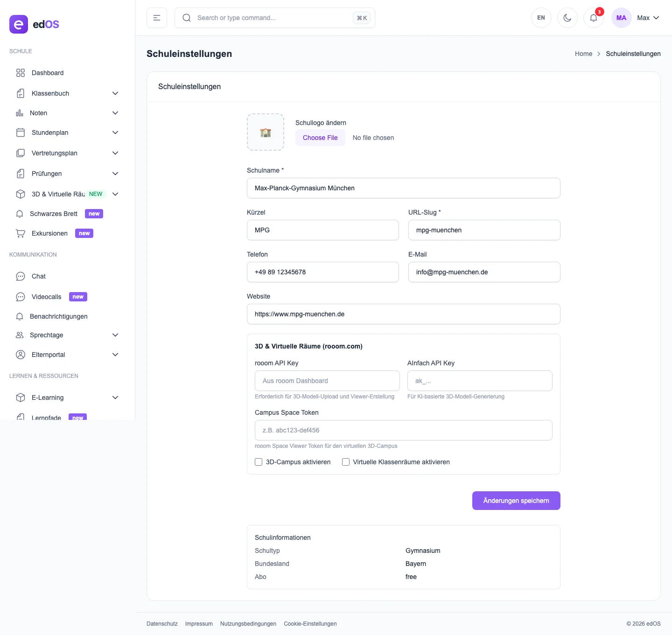Toggle dark mode moon icon

(567, 18)
